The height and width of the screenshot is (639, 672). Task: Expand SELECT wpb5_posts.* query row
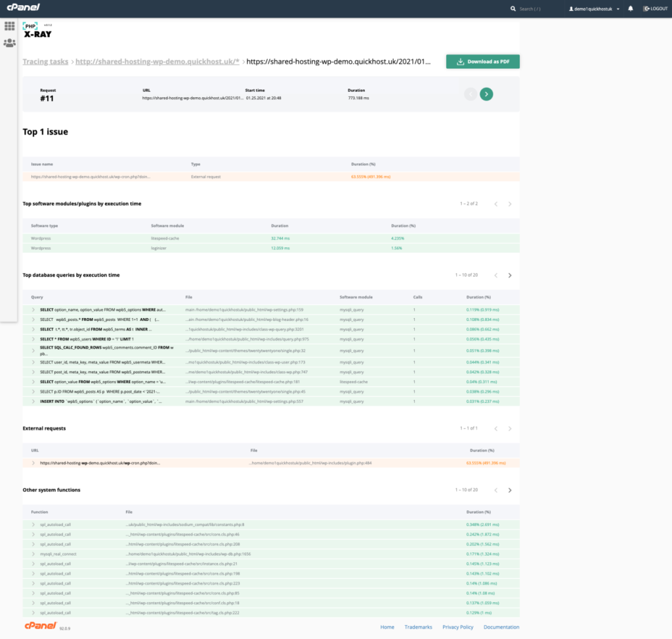point(33,319)
